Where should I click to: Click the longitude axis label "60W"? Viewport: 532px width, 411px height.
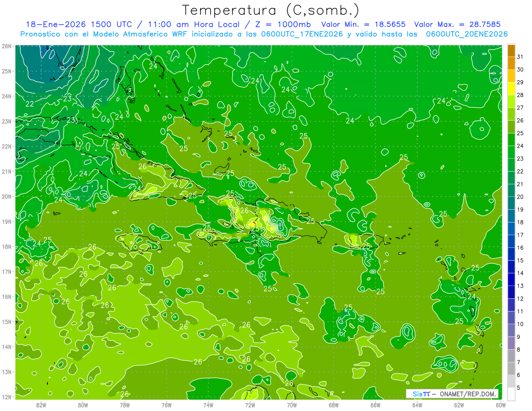501,405
